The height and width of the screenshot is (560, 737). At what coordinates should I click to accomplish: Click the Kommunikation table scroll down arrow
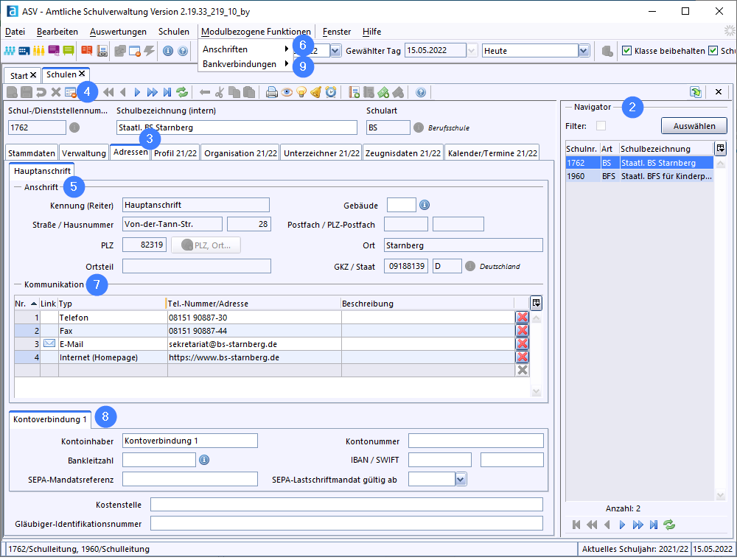(x=537, y=391)
